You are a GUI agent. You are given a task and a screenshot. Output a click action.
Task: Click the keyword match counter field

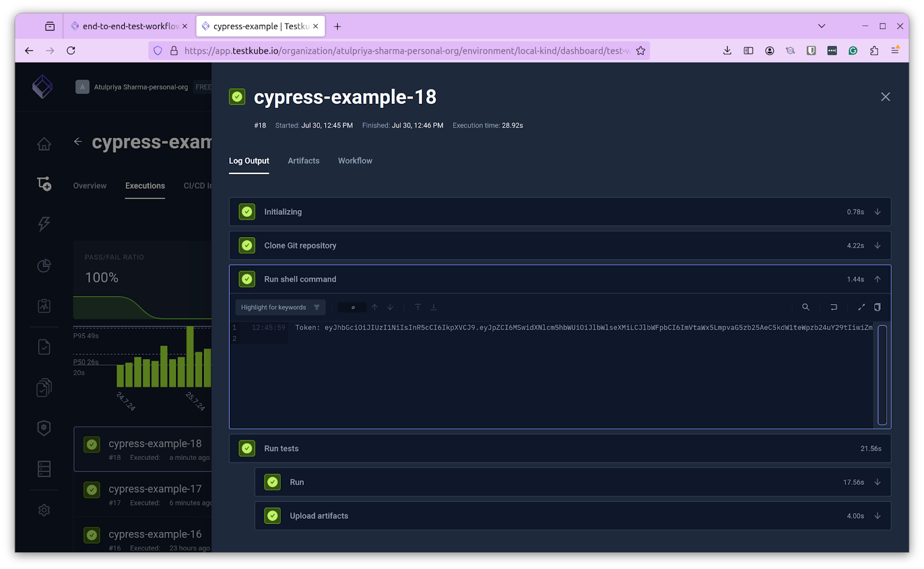(x=352, y=307)
